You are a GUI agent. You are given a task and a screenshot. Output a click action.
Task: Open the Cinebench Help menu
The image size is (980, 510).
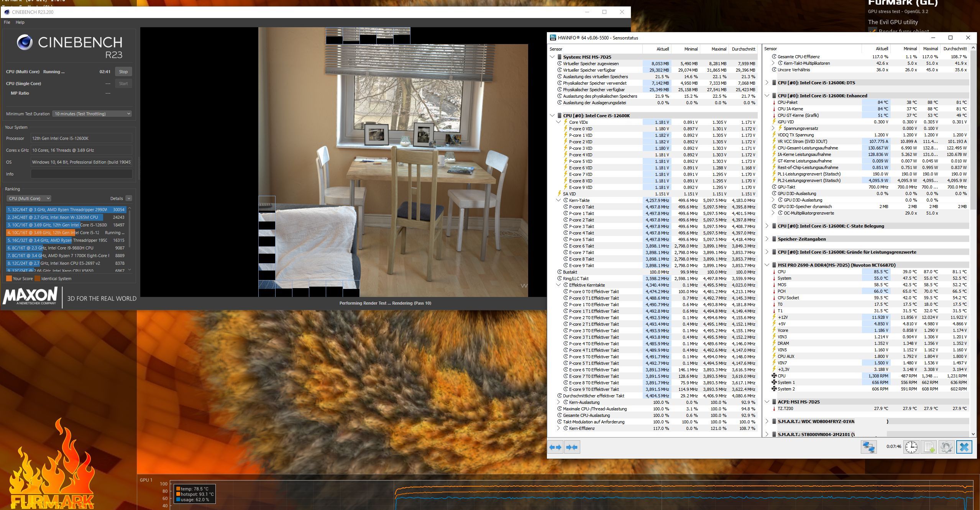20,22
